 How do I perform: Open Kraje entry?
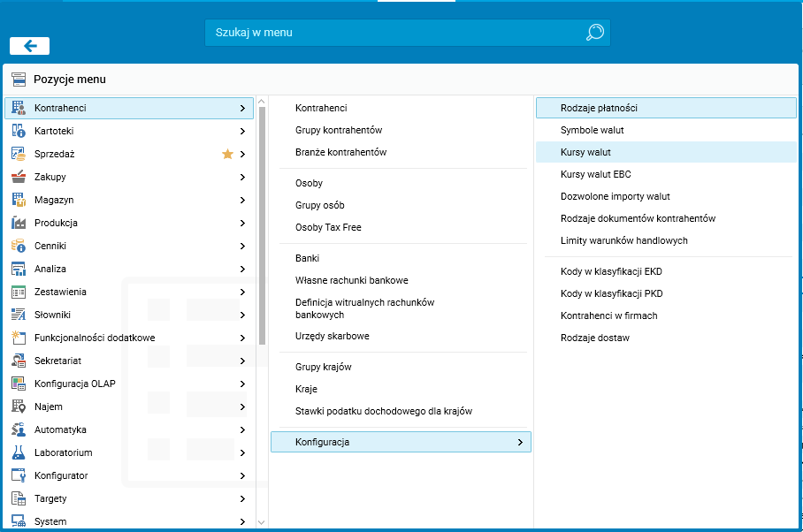pyautogui.click(x=306, y=390)
